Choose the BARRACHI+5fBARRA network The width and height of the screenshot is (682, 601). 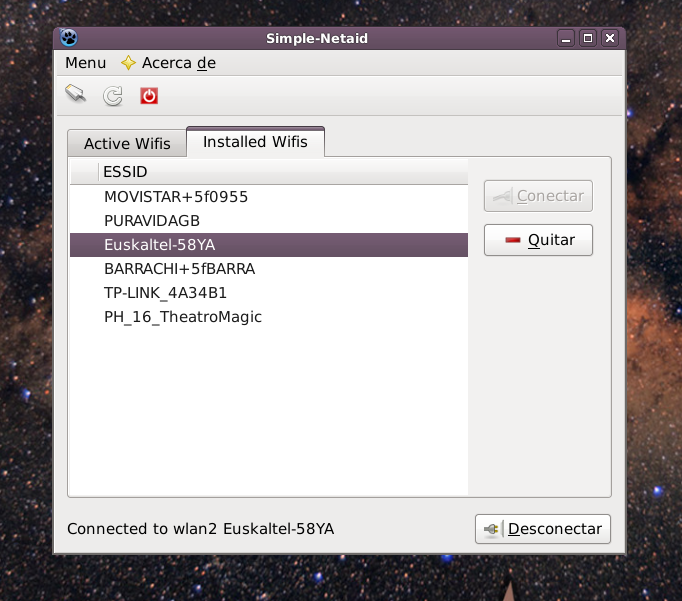(179, 269)
